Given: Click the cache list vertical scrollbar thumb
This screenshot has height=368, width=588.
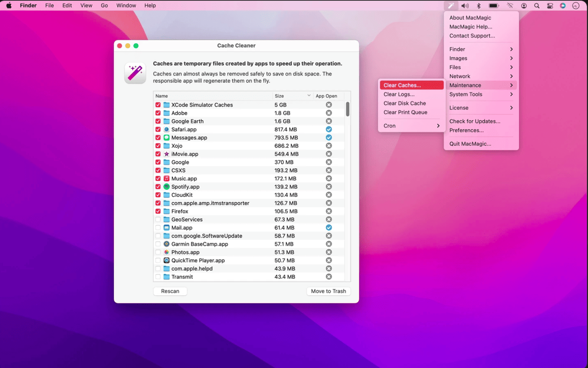Looking at the screenshot, I should 348,109.
